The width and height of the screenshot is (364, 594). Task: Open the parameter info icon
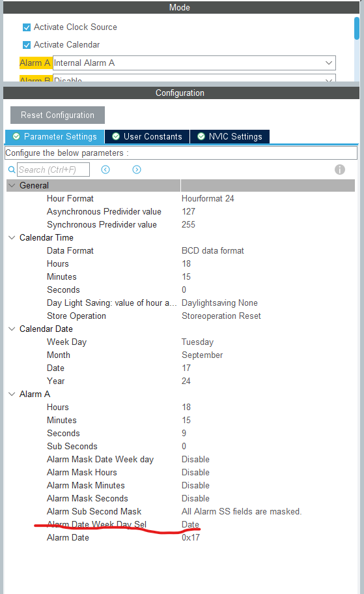coord(340,170)
